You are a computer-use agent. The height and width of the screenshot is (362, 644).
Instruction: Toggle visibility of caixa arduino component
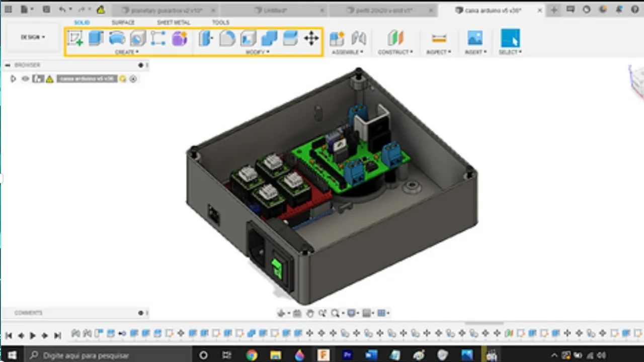click(x=25, y=79)
